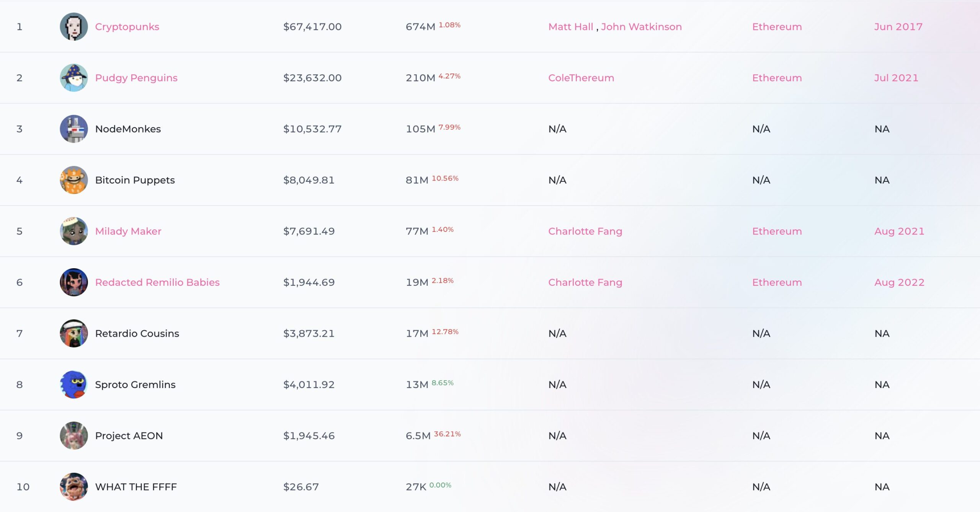Click the Milady Maker avatar image
Image resolution: width=980 pixels, height=512 pixels.
74,231
